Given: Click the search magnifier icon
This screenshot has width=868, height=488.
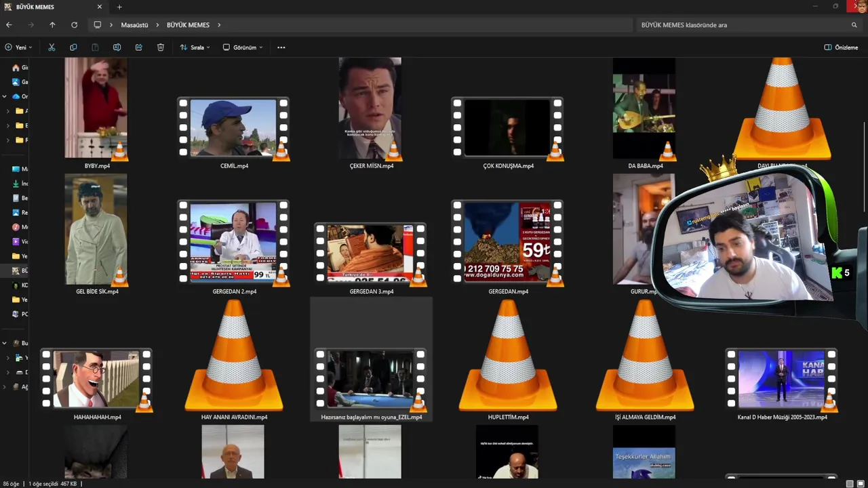Looking at the screenshot, I should [854, 25].
